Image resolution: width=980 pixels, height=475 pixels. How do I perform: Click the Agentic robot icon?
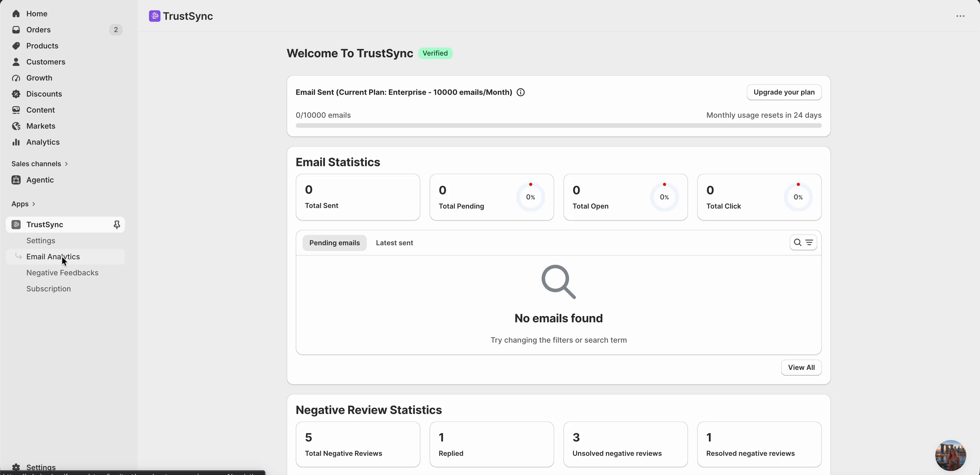point(16,180)
